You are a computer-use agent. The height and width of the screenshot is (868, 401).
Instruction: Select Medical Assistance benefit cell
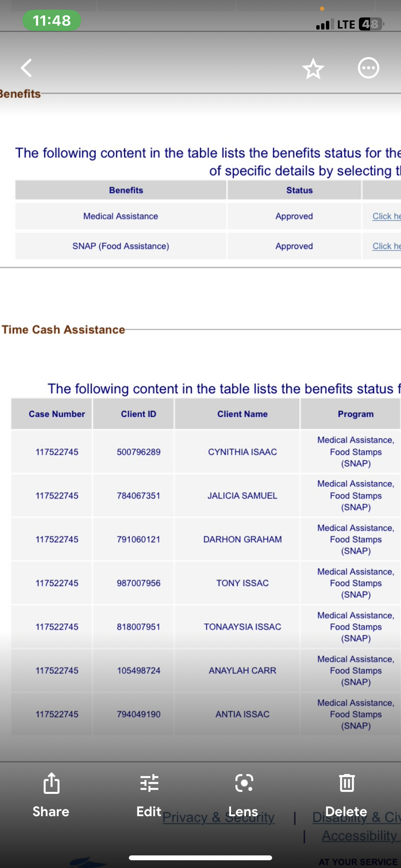pyautogui.click(x=121, y=216)
